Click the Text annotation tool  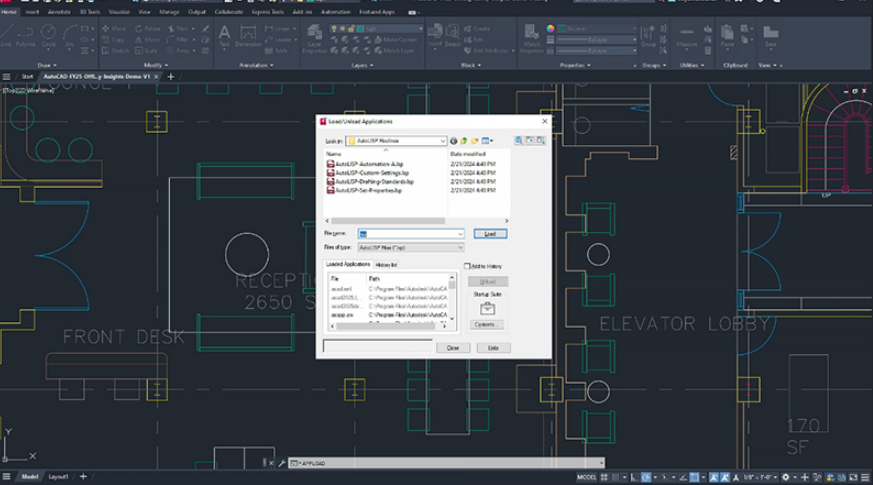point(224,35)
